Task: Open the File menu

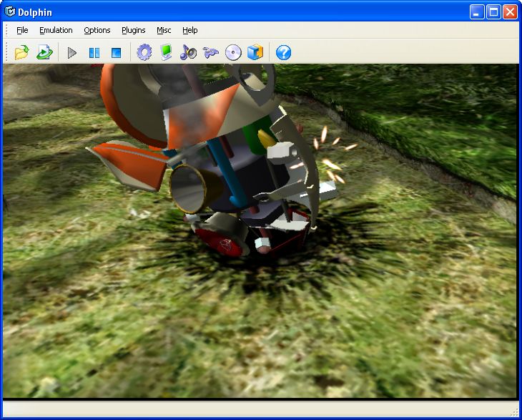Action: (22, 30)
